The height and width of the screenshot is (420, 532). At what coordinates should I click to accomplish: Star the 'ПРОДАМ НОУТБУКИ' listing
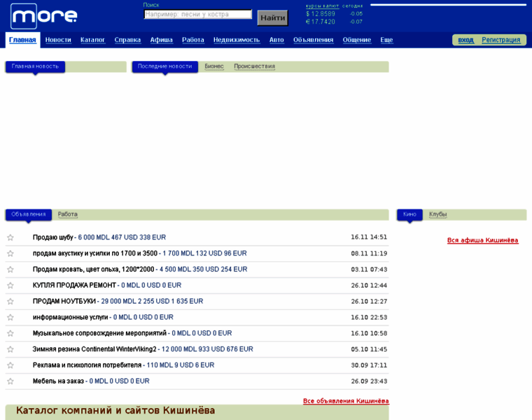(x=10, y=302)
